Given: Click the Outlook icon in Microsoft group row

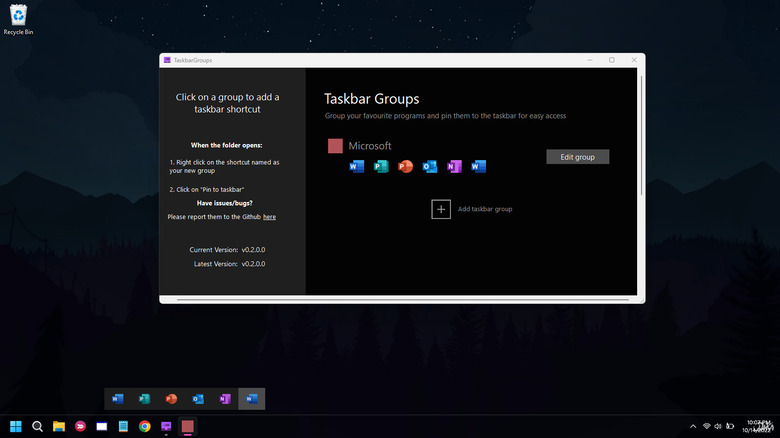Looking at the screenshot, I should (x=430, y=166).
